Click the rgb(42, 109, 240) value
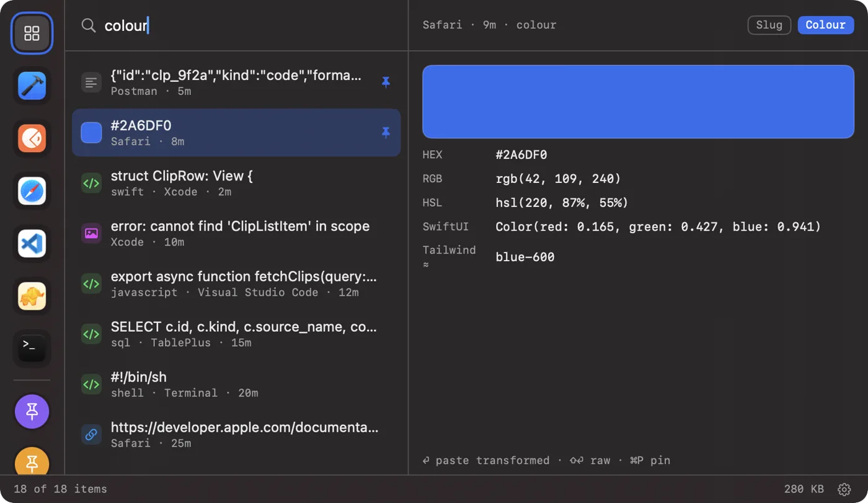The image size is (868, 503). 558,179
